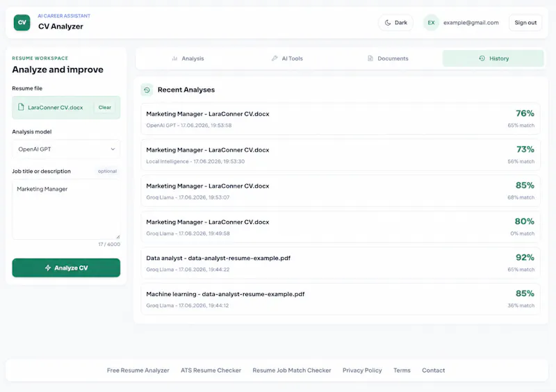This screenshot has height=392, width=556.
Task: Click the moon icon for dark mode
Action: point(388,23)
